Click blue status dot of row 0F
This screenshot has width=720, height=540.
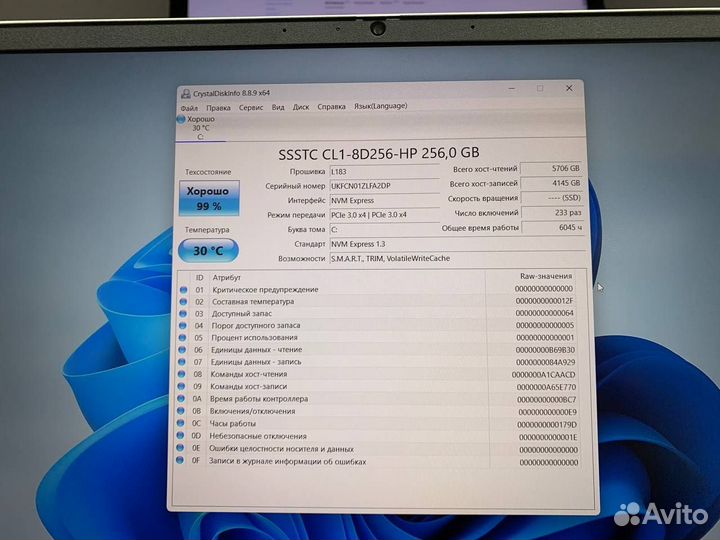(180, 460)
